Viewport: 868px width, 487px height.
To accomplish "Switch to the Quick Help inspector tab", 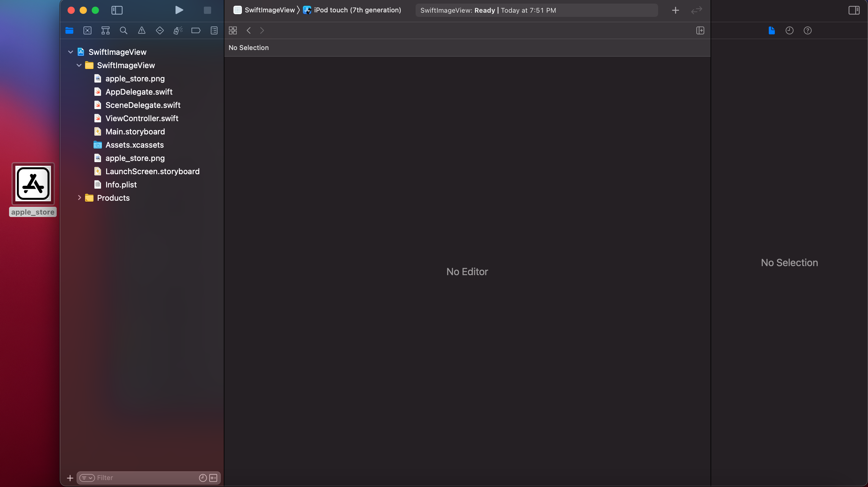I will 807,31.
